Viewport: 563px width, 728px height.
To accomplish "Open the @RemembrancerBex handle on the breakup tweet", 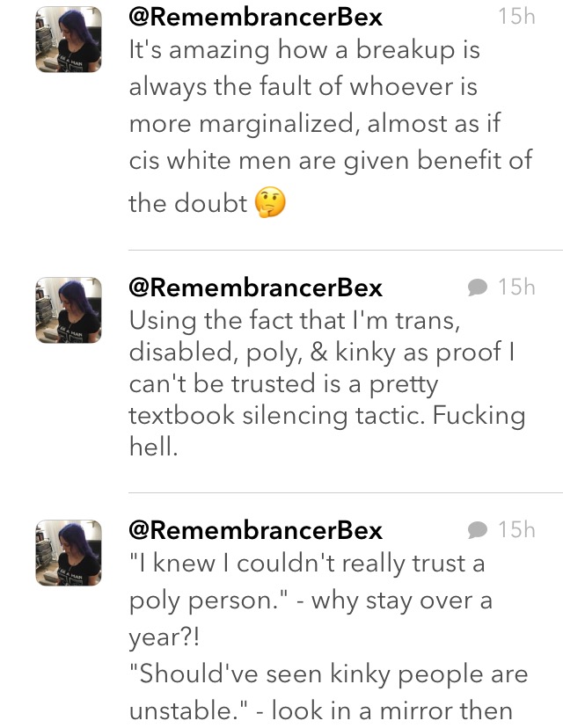I will [255, 18].
